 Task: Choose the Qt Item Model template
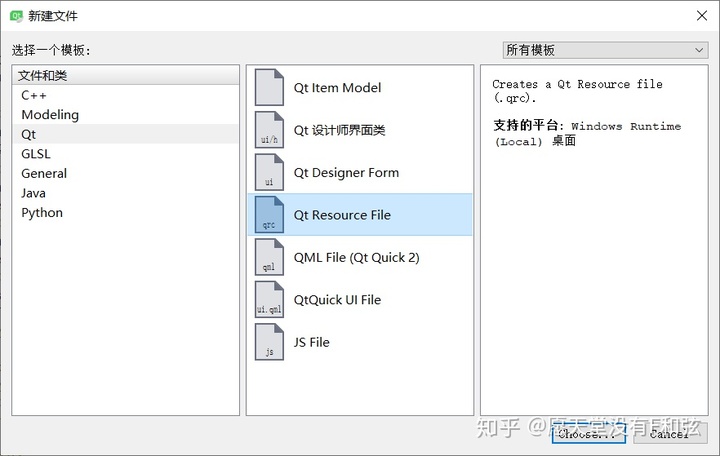click(x=360, y=87)
